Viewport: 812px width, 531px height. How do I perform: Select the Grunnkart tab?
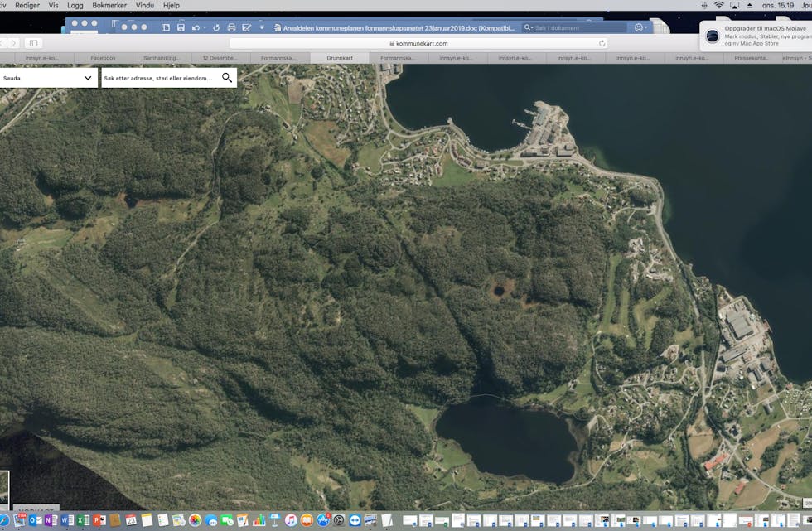tap(340, 58)
